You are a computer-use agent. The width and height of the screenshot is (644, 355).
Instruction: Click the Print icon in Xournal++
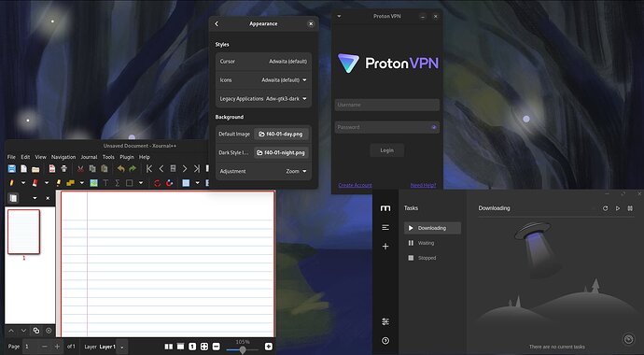click(x=64, y=169)
